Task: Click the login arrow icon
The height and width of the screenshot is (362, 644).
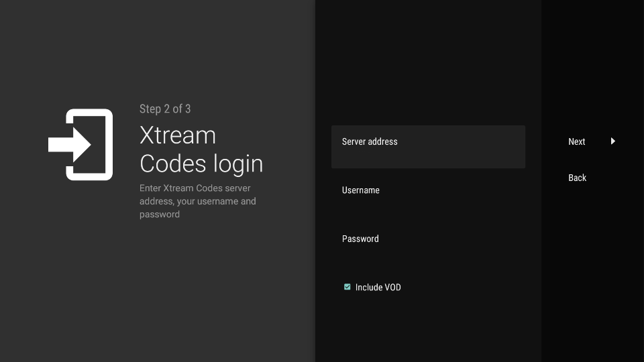Action: [80, 145]
